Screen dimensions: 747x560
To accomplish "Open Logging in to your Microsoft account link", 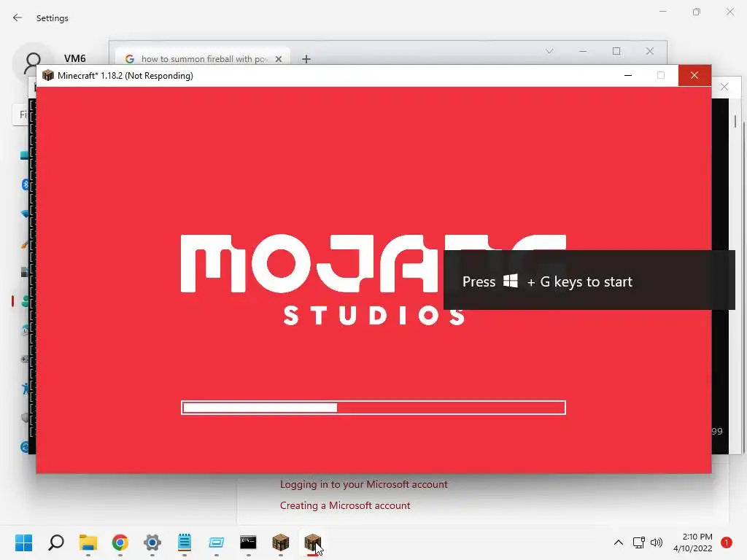I will (x=363, y=484).
